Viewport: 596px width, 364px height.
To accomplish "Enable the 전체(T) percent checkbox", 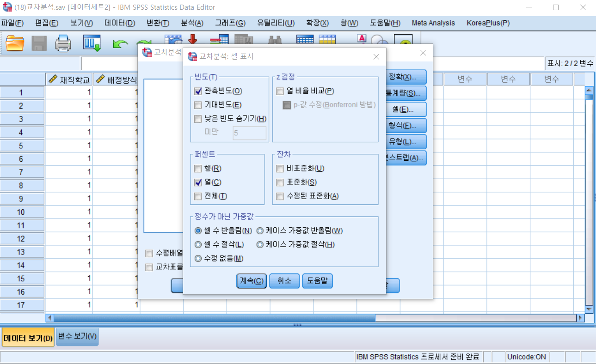I will tap(198, 196).
